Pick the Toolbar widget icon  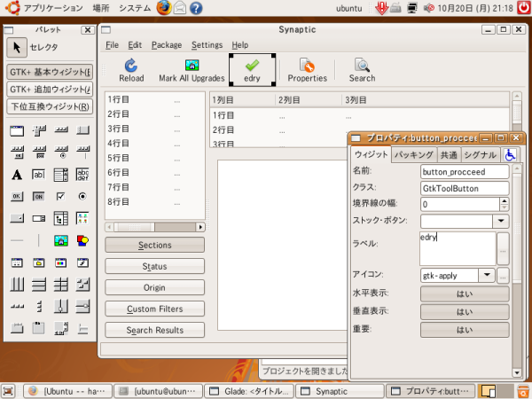61,130
